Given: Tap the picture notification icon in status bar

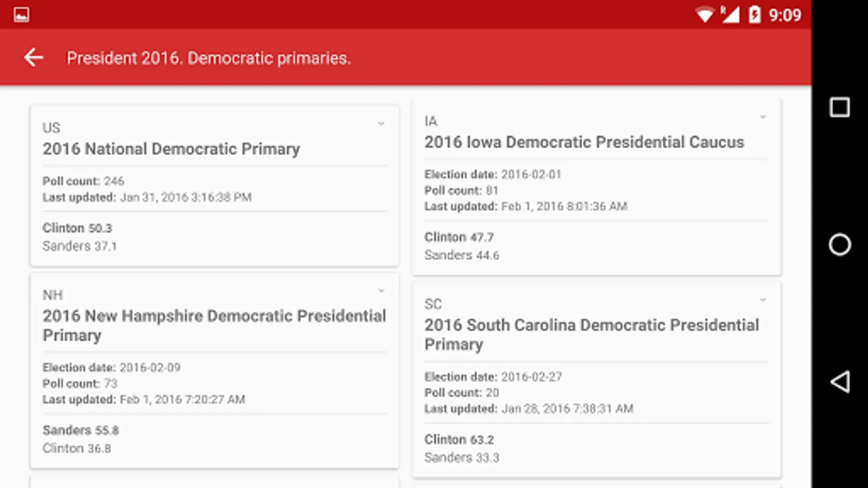Looking at the screenshot, I should [x=22, y=15].
